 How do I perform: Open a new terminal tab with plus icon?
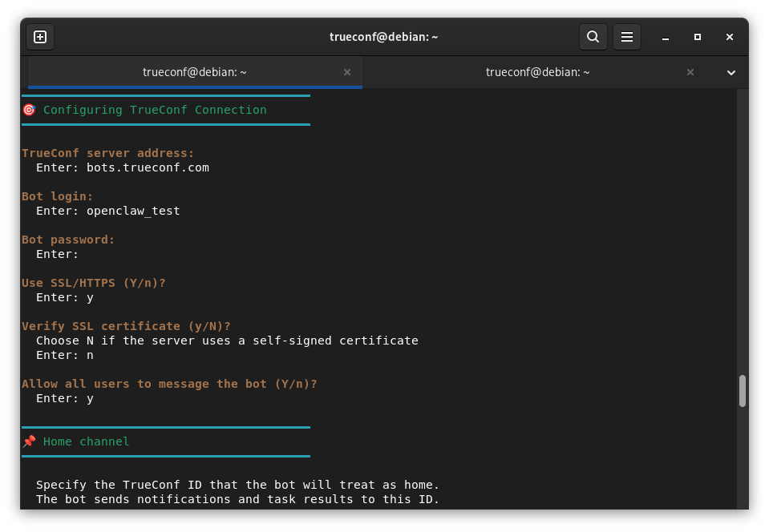pyautogui.click(x=40, y=37)
